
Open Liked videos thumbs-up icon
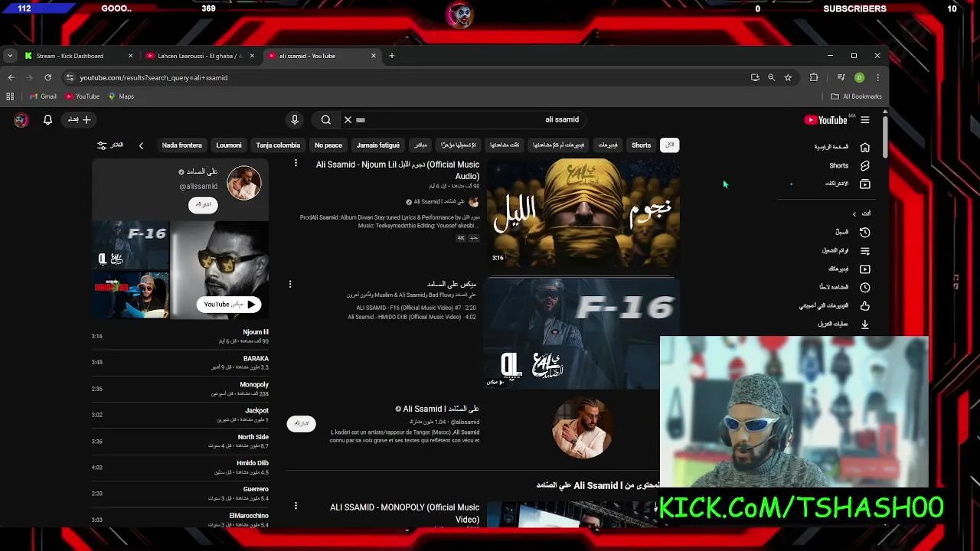[865, 305]
